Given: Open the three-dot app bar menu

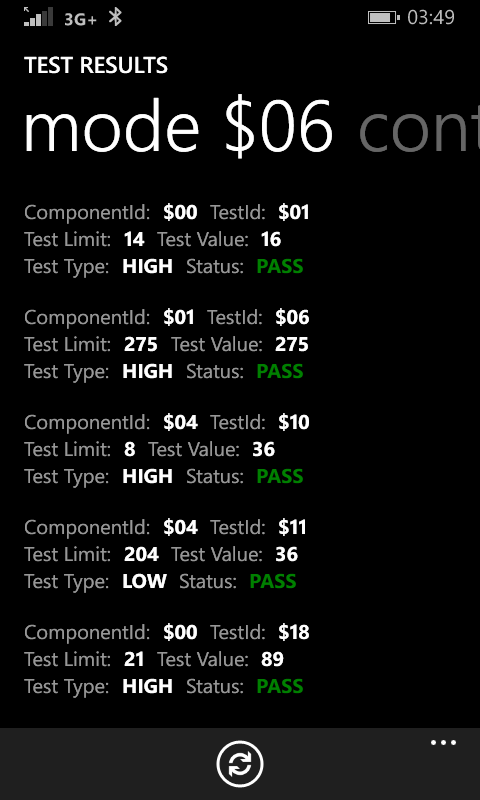Looking at the screenshot, I should pos(443,743).
